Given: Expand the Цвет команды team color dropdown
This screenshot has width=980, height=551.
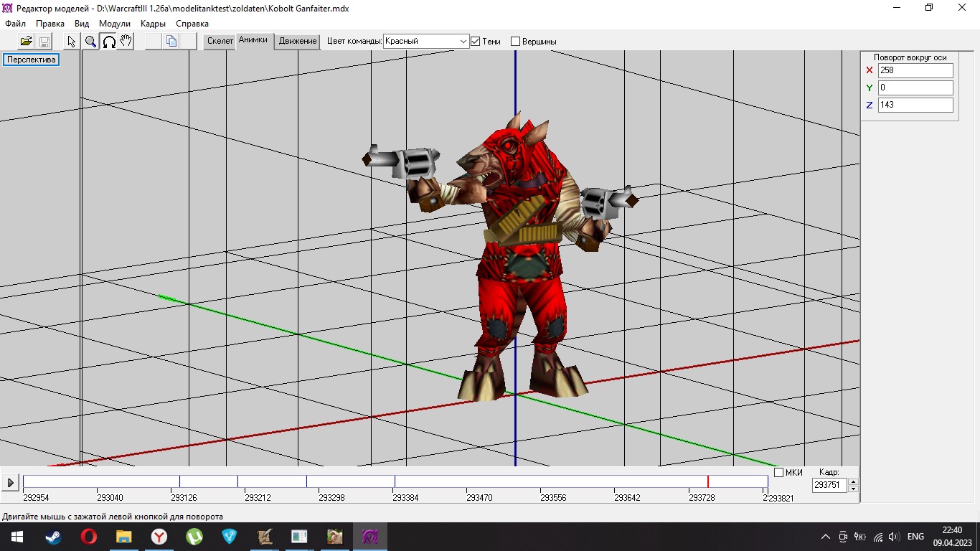Looking at the screenshot, I should pyautogui.click(x=463, y=42).
